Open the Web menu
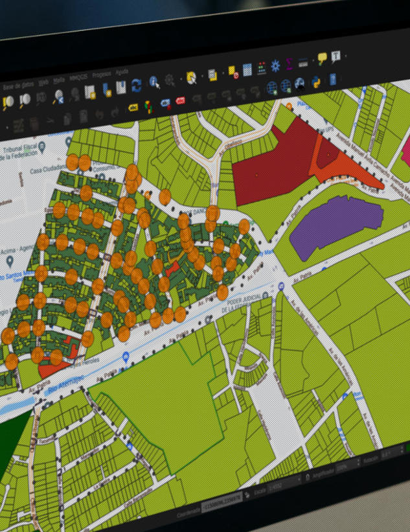410x532 pixels. [x=43, y=82]
